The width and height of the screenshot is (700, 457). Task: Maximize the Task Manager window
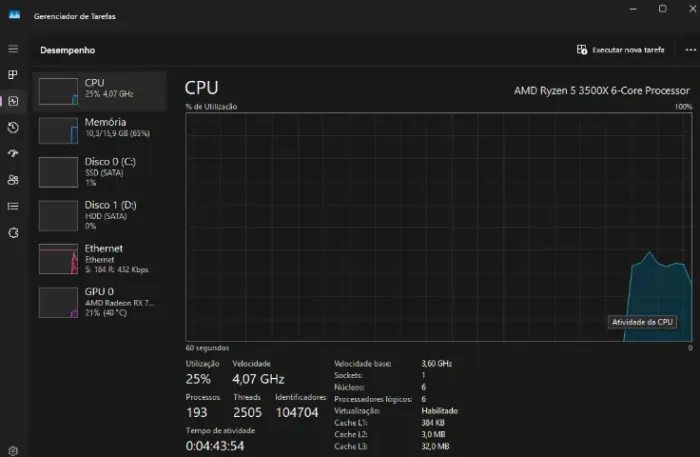tap(662, 9)
